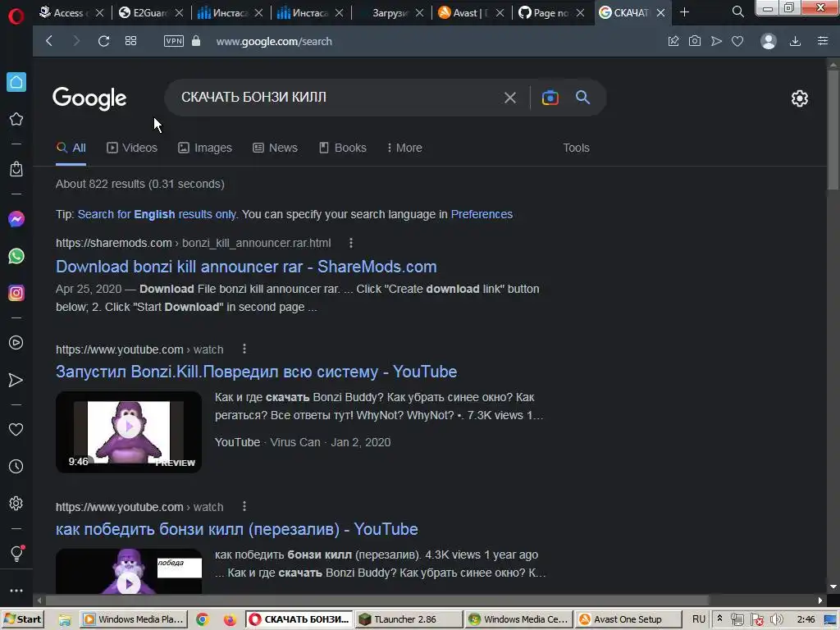The image size is (840, 630).
Task: Switch to Images search tab
Action: point(205,148)
